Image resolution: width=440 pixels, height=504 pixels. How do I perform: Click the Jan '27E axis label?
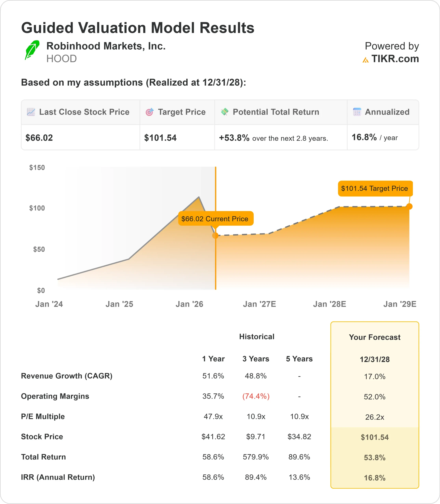pyautogui.click(x=259, y=304)
